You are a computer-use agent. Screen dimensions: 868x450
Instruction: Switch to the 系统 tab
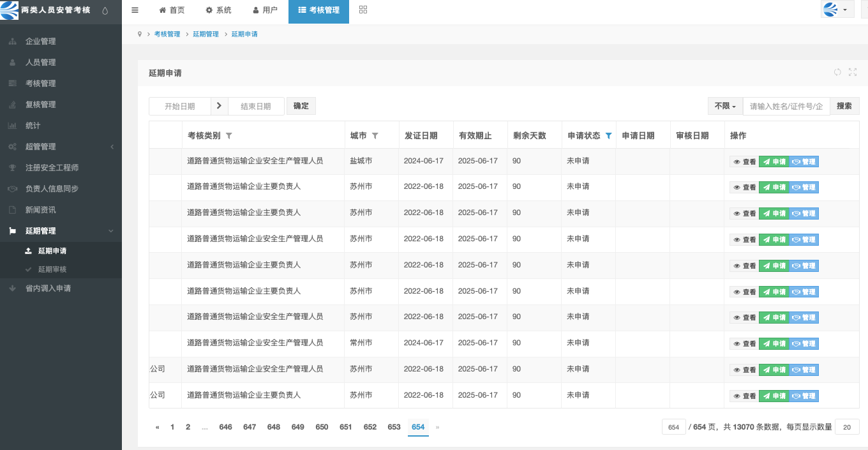tap(218, 10)
